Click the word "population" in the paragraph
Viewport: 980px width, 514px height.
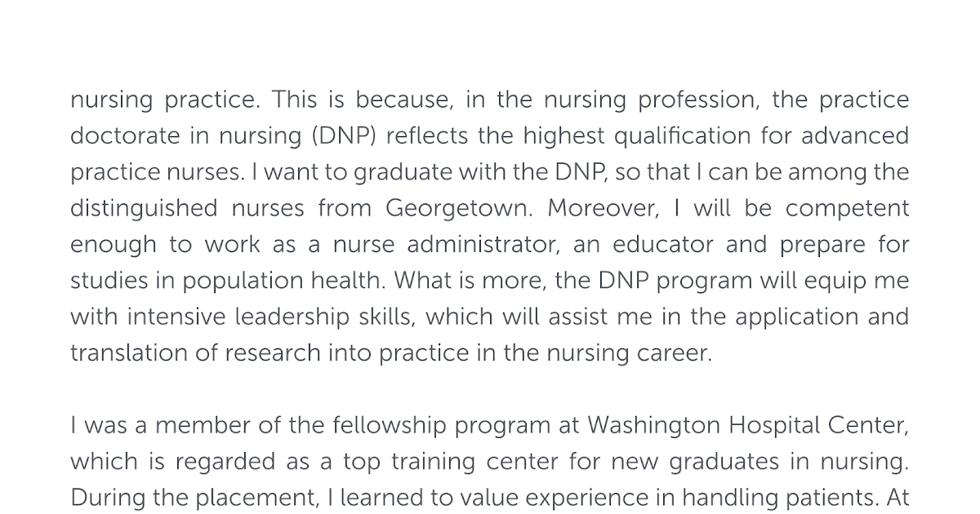click(x=243, y=281)
